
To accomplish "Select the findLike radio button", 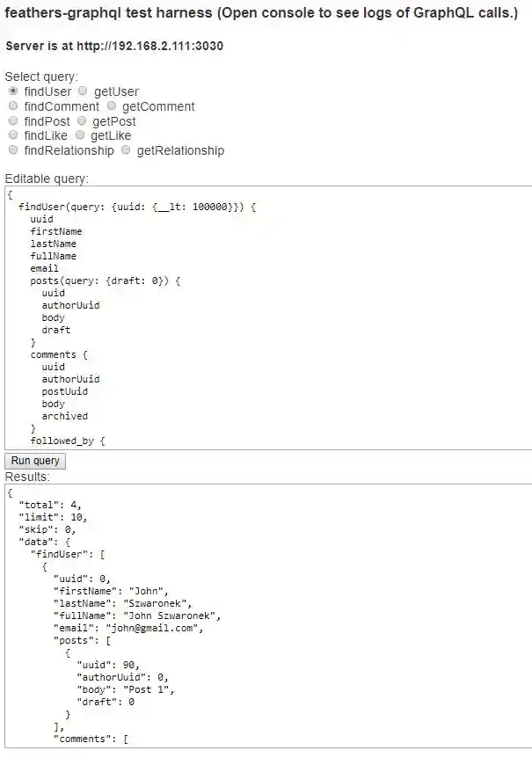I will (13, 135).
